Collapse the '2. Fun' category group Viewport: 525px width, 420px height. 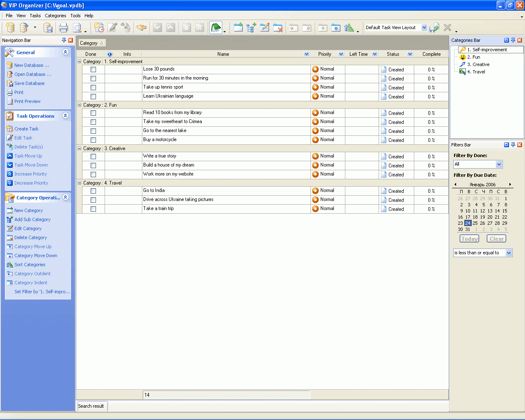tap(80, 105)
